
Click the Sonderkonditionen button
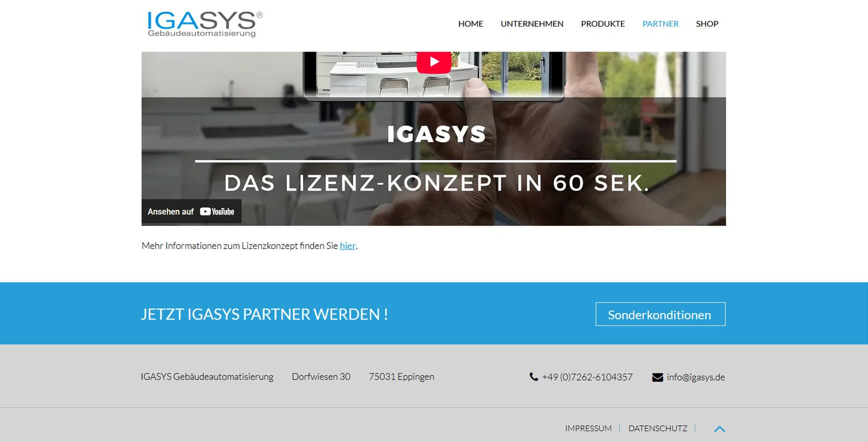(x=660, y=314)
